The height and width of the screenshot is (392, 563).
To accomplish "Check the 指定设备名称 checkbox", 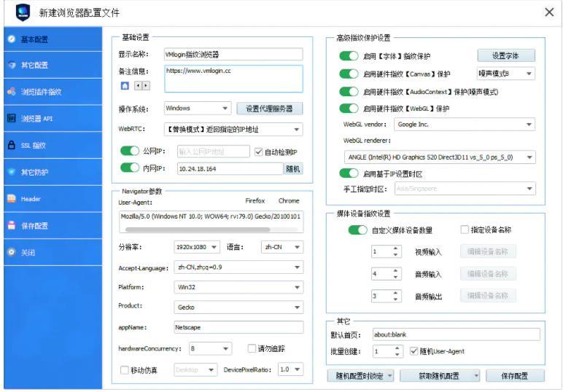I will point(465,230).
